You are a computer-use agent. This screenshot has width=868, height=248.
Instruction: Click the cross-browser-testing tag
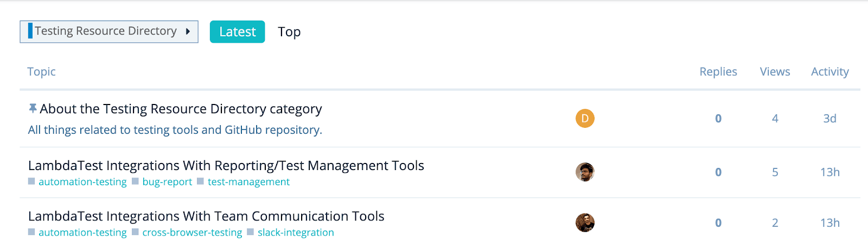click(192, 232)
